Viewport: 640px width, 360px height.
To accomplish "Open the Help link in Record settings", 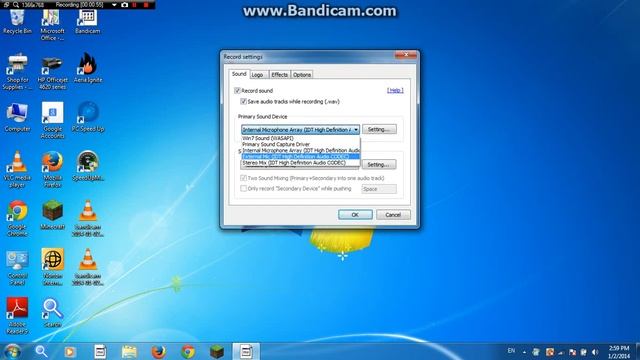I will 395,90.
